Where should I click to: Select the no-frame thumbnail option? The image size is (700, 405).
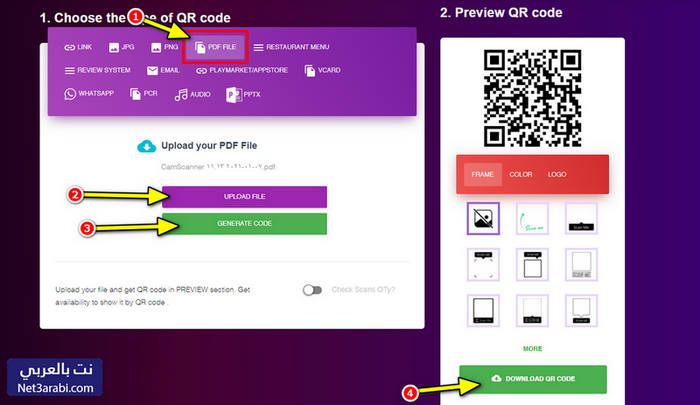point(483,218)
